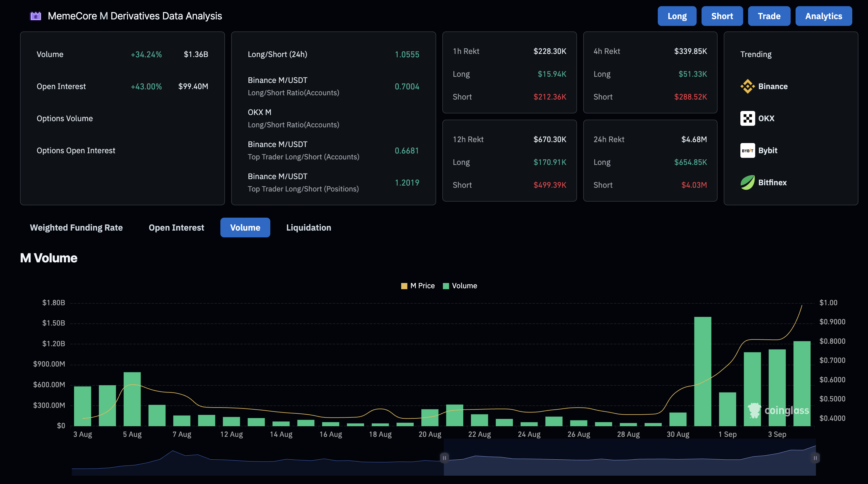Click the MemeCore purple logo icon
The image size is (868, 484).
[36, 16]
